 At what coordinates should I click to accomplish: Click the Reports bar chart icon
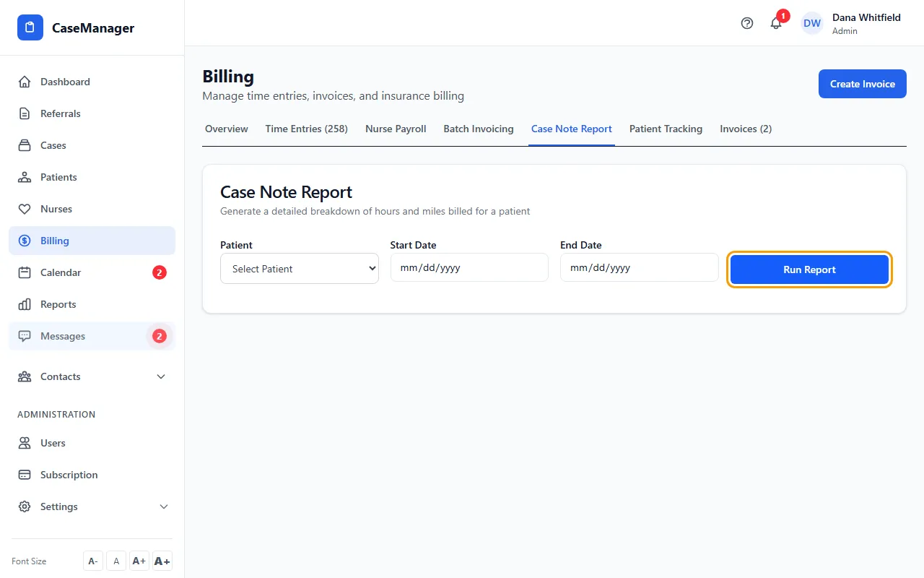click(x=25, y=304)
